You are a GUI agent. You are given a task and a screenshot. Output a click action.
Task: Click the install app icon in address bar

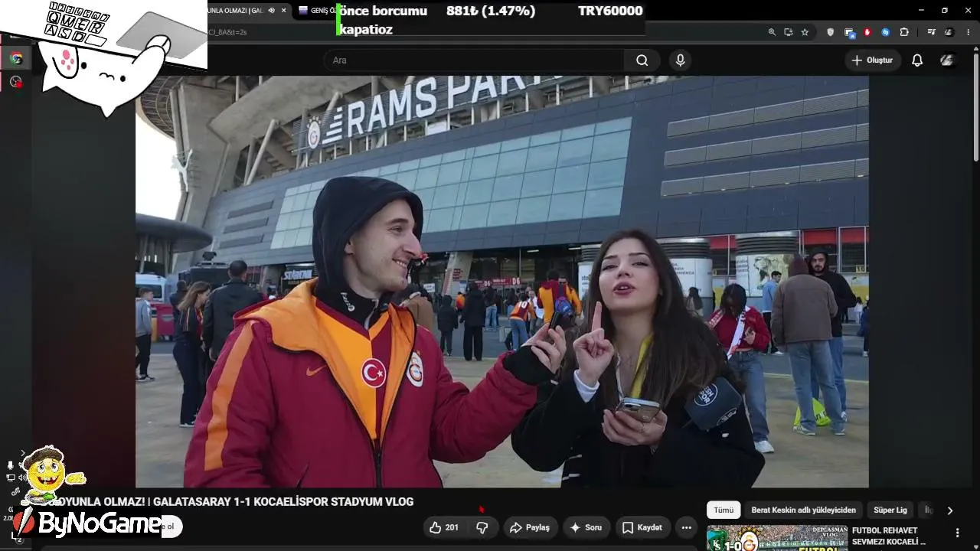coord(789,32)
